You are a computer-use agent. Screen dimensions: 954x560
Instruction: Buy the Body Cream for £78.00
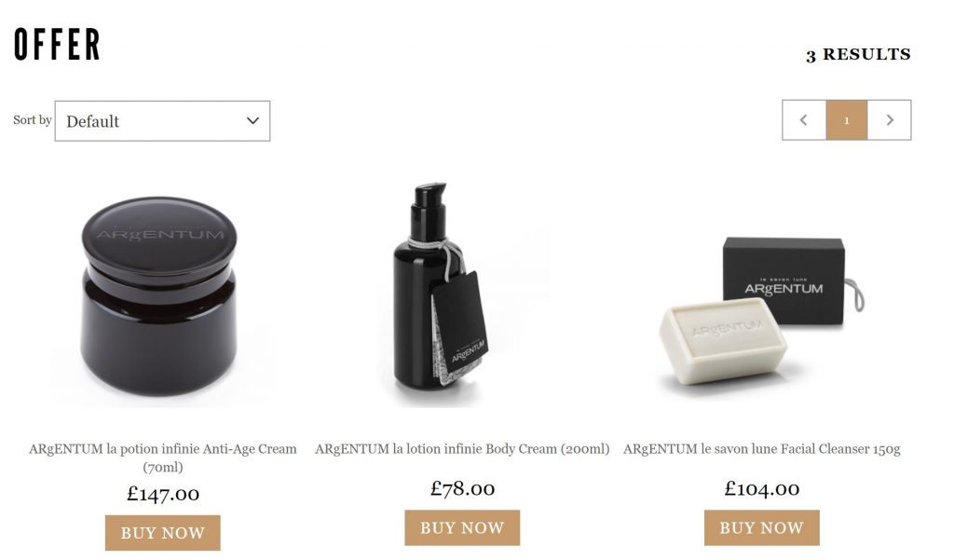[462, 527]
